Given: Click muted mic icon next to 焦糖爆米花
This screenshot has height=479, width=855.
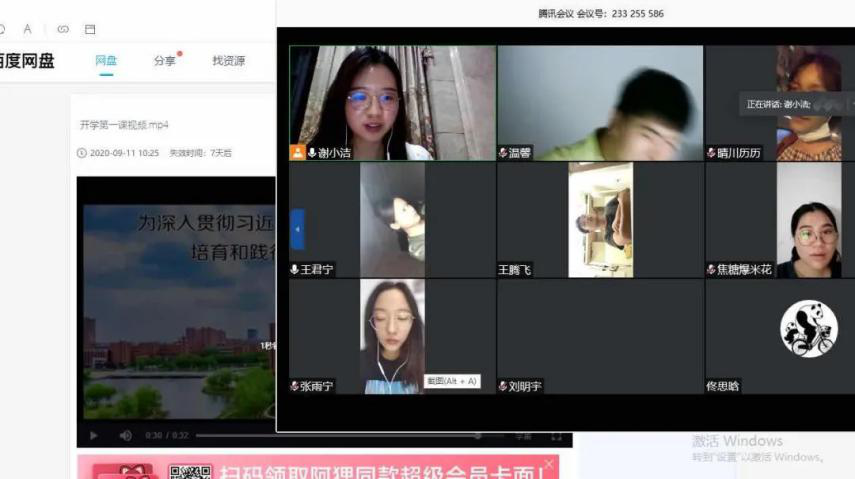Looking at the screenshot, I should 711,270.
